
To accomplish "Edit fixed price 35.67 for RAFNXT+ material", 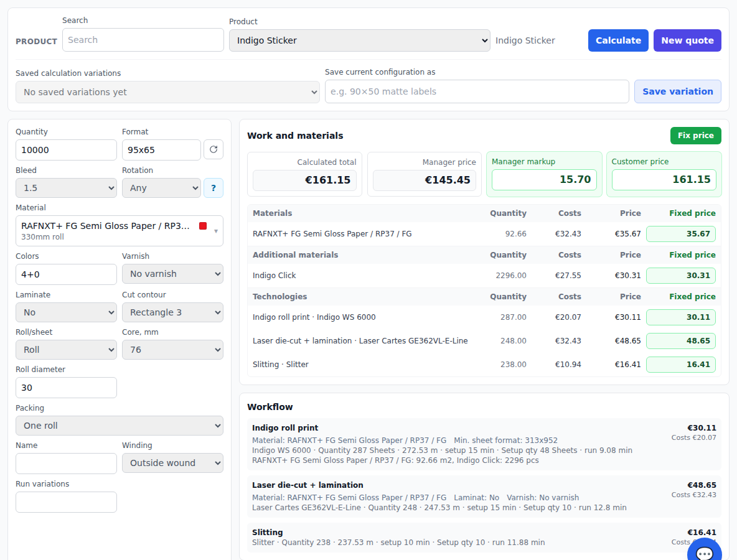I will pos(681,234).
